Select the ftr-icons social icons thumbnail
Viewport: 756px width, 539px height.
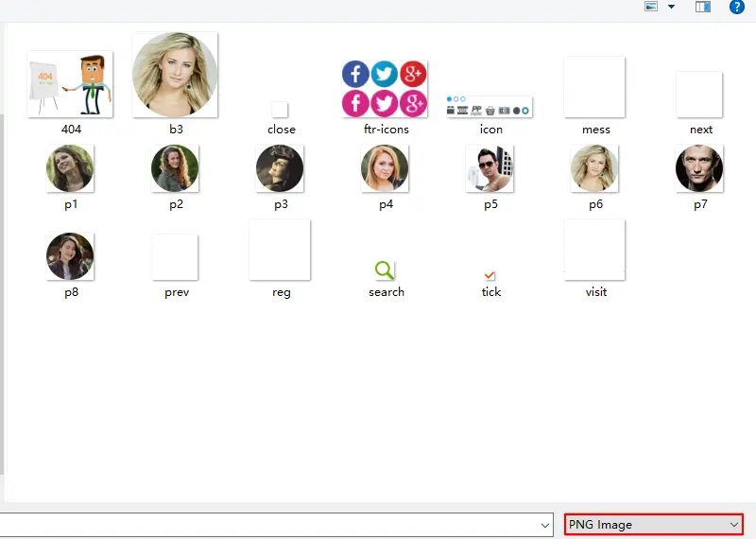point(385,89)
